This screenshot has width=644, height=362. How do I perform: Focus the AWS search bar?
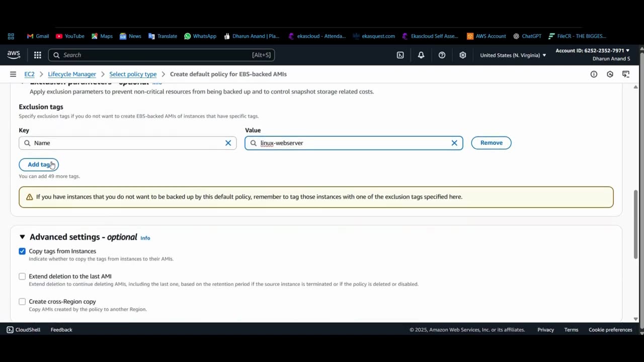162,55
